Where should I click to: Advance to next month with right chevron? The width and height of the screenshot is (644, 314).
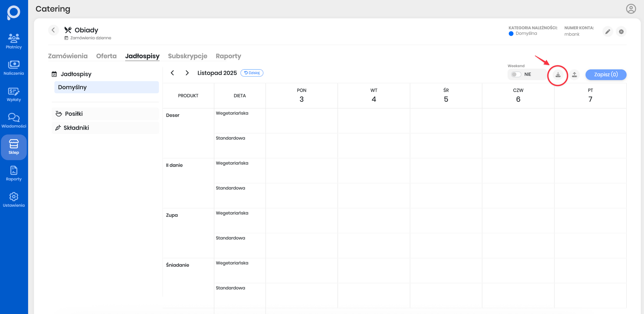187,73
